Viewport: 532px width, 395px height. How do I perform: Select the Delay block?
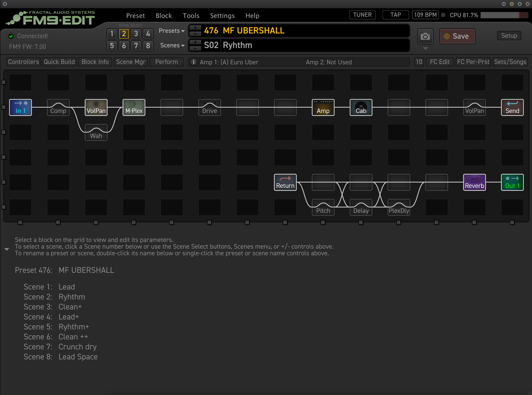pyautogui.click(x=361, y=207)
